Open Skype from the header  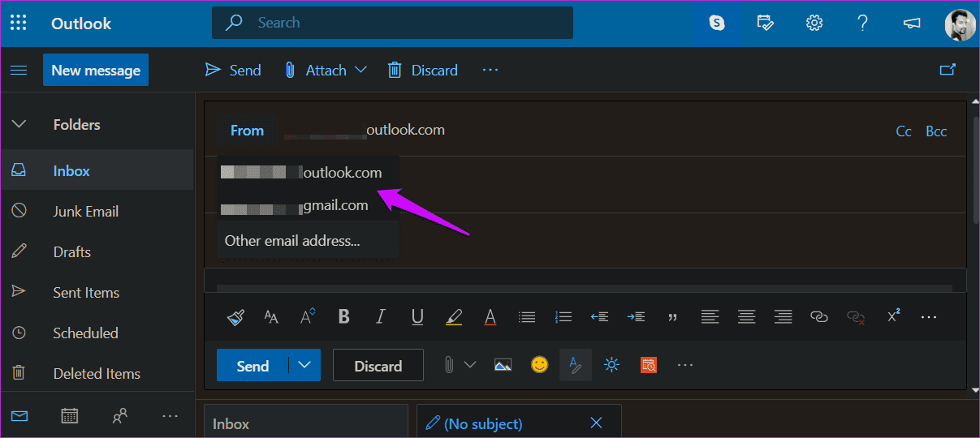coord(717,23)
